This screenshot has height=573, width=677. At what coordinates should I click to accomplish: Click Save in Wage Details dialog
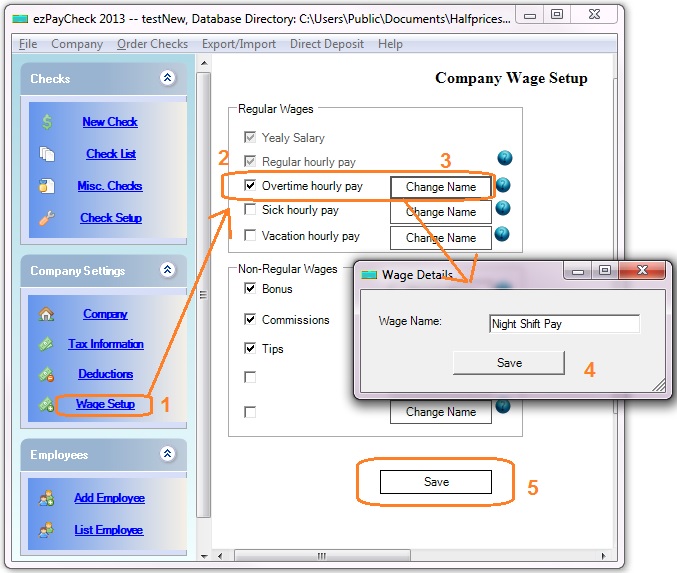[509, 363]
